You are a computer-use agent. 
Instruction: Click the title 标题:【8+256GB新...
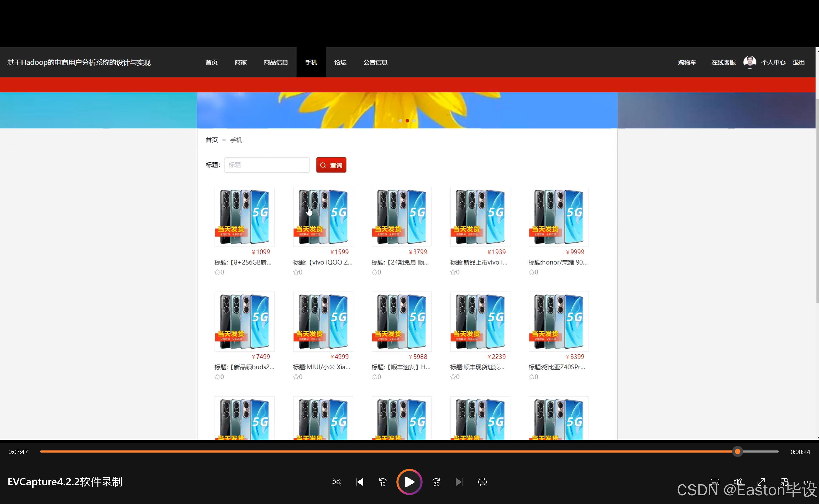pos(243,262)
